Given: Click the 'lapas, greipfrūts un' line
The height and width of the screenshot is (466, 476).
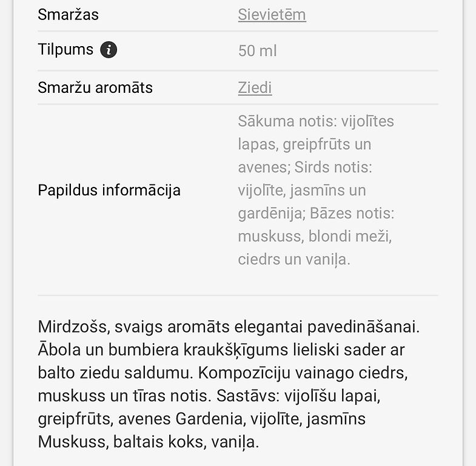Looking at the screenshot, I should (x=304, y=144).
